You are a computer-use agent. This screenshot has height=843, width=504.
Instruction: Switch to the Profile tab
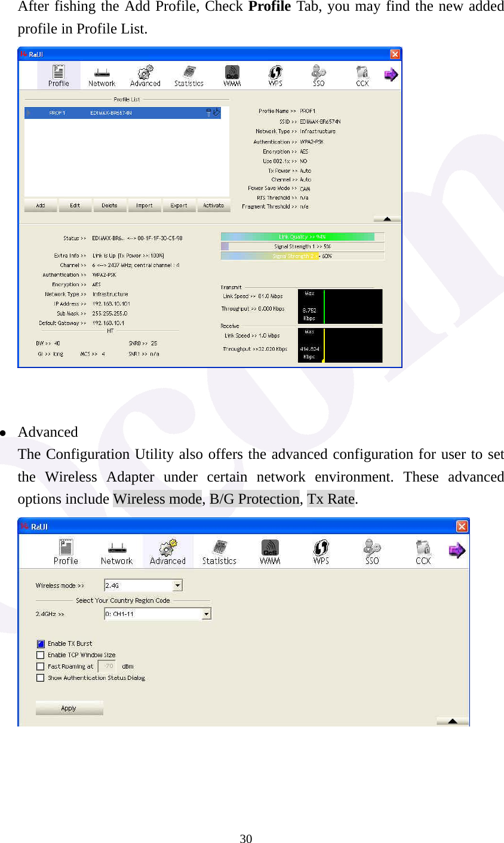click(58, 75)
